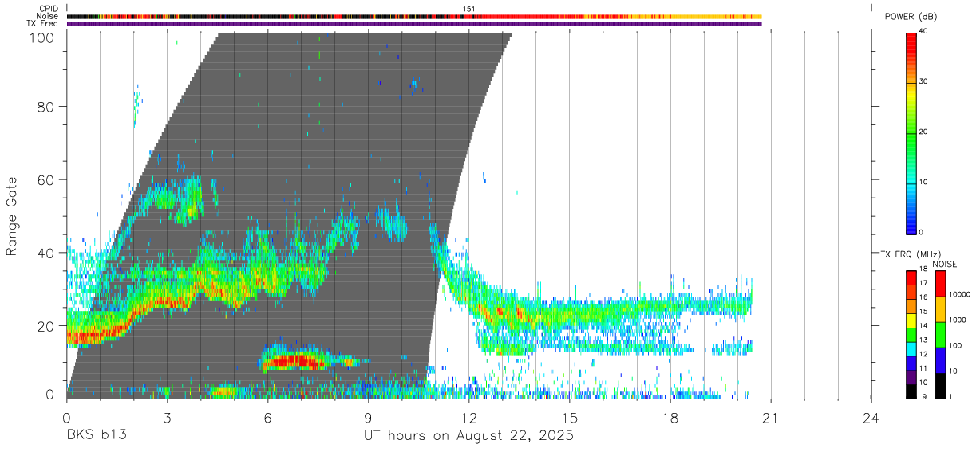Click the 1000 label on the NOISE legend
The width and height of the screenshot is (980, 452).
[956, 320]
